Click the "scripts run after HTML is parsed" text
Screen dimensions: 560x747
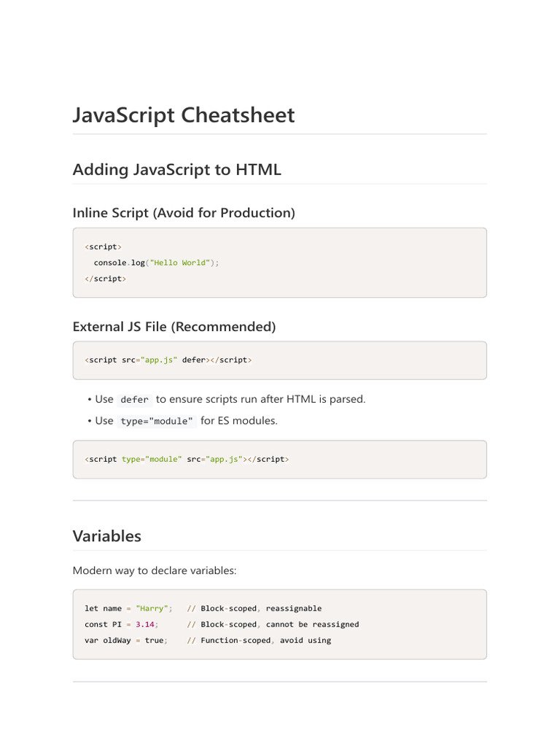[x=279, y=399]
